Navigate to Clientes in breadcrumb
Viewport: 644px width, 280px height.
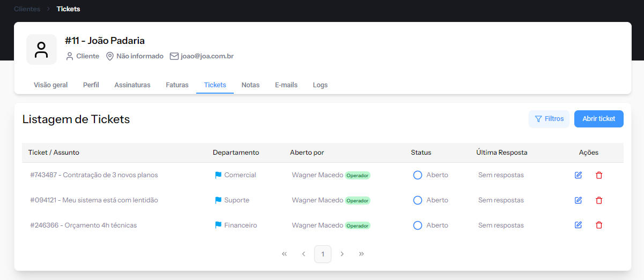click(27, 9)
